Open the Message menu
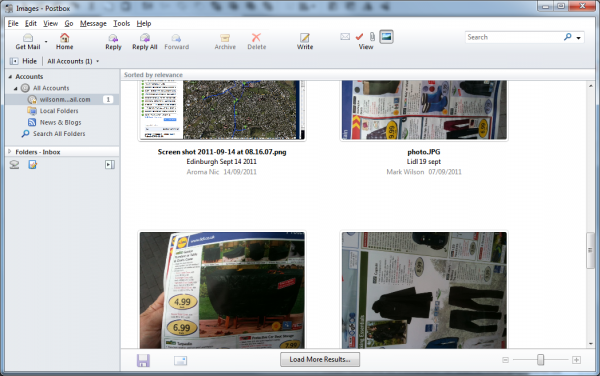Image resolution: width=600 pixels, height=376 pixels. coord(93,23)
